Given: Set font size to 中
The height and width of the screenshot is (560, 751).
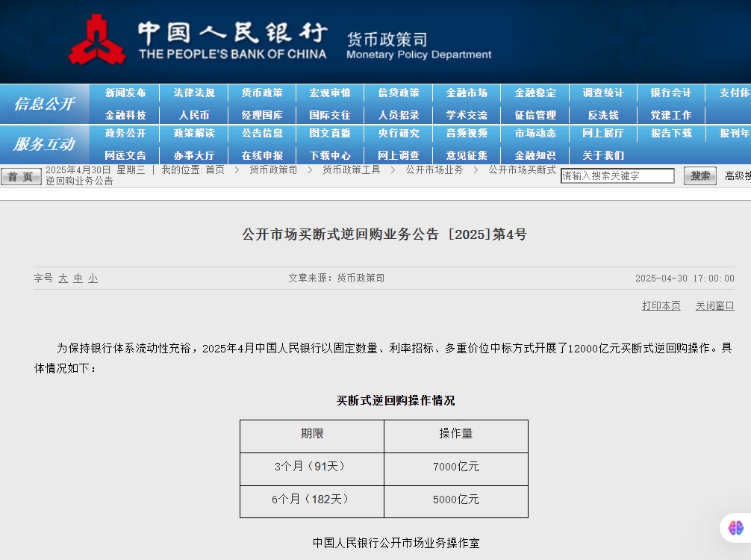Looking at the screenshot, I should point(78,279).
